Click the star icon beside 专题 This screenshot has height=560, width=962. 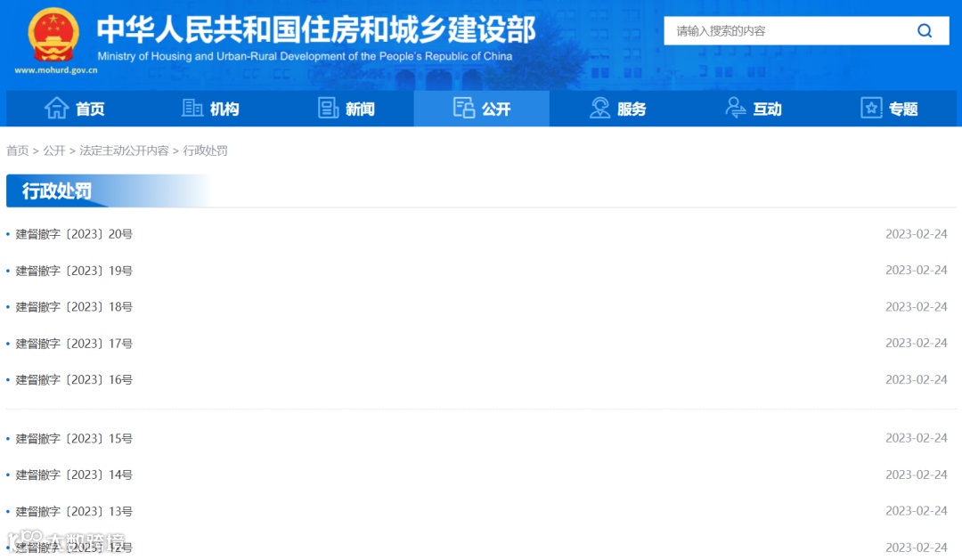[x=871, y=108]
